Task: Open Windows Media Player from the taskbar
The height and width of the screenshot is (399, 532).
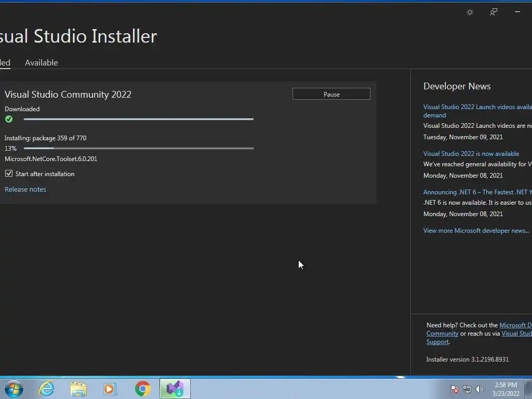Action: coord(110,389)
